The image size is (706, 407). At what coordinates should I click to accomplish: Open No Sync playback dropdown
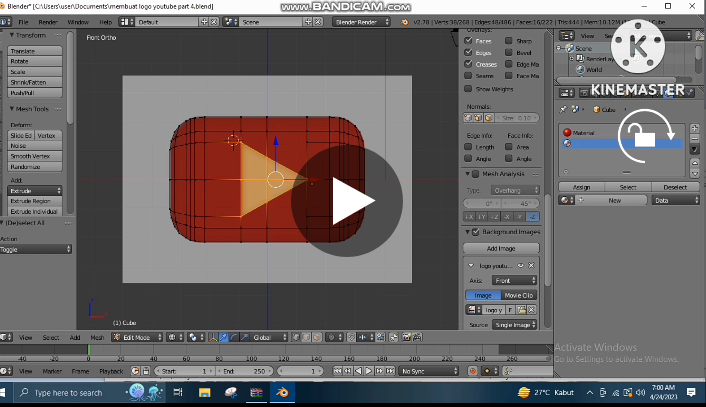tap(429, 371)
